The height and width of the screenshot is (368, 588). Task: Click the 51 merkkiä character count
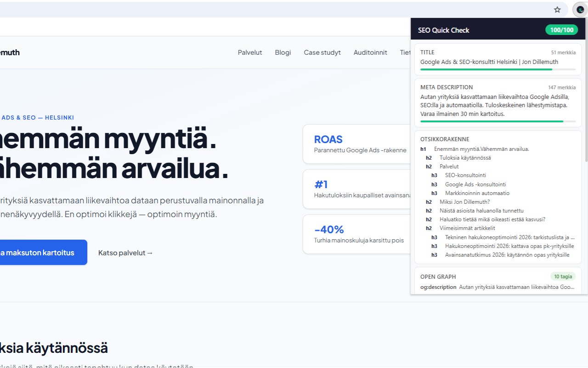563,52
